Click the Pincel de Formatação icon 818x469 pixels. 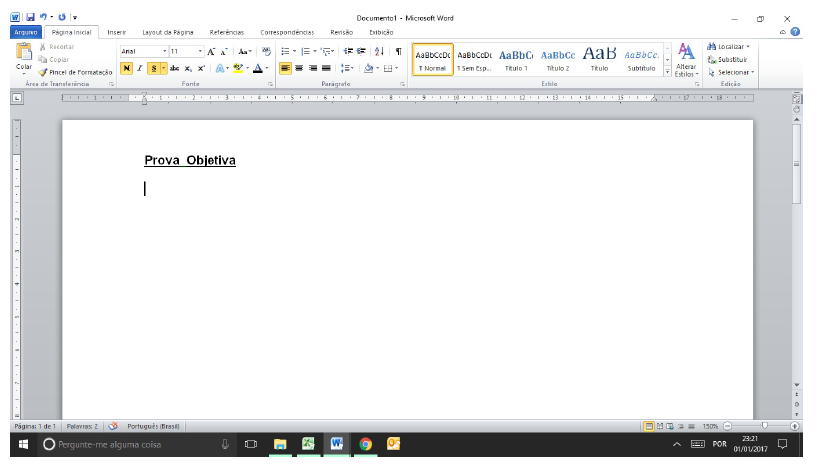click(x=43, y=73)
